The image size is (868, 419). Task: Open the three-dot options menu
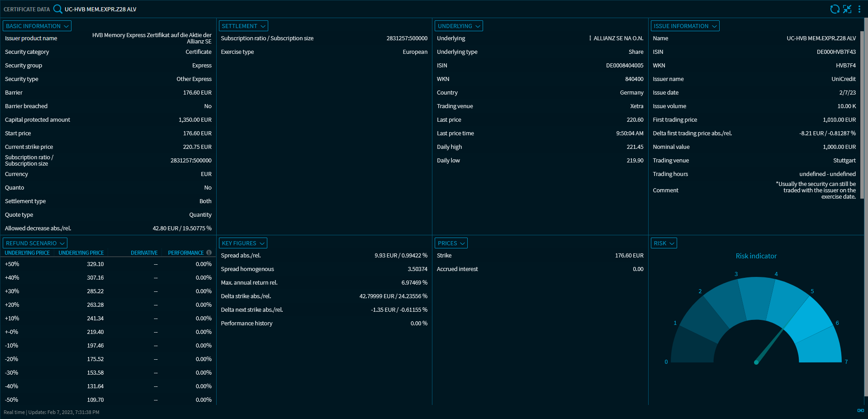click(859, 9)
